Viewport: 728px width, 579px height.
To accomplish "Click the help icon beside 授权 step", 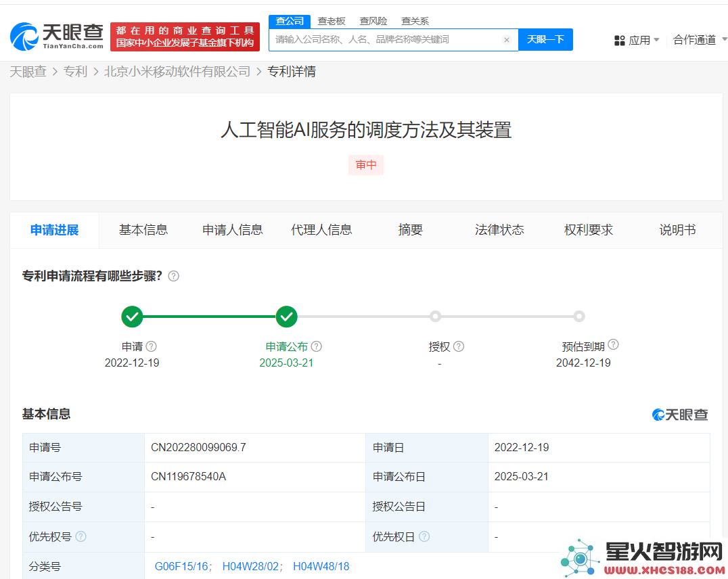I will click(458, 346).
